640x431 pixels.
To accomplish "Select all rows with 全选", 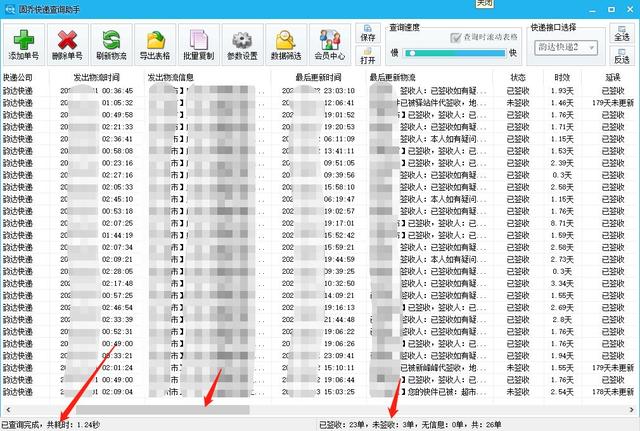I will pyautogui.click(x=622, y=33).
